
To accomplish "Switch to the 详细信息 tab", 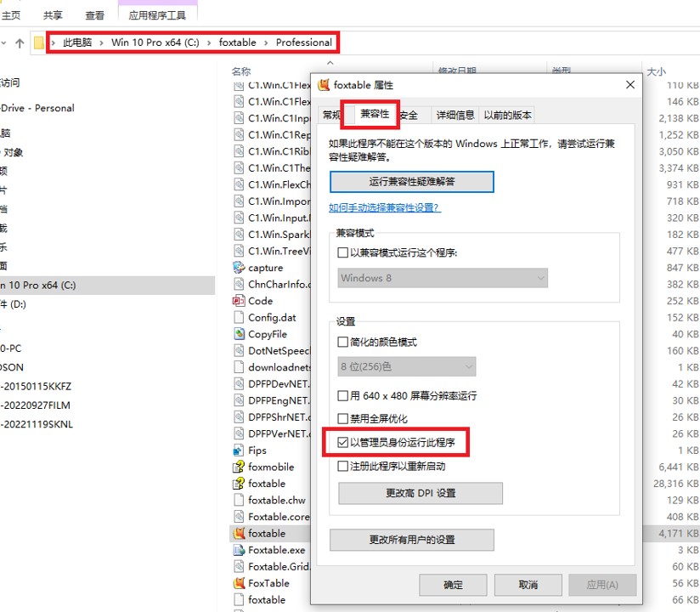I will click(455, 115).
